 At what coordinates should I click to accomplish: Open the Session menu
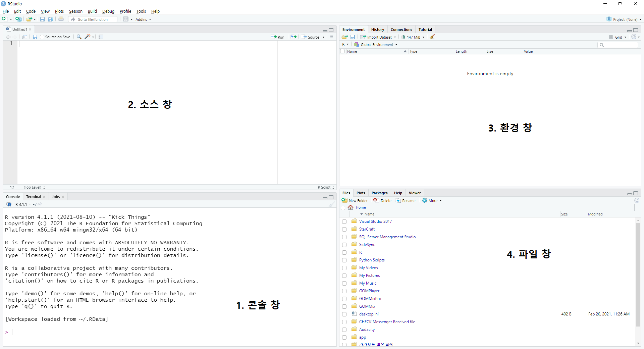(75, 11)
